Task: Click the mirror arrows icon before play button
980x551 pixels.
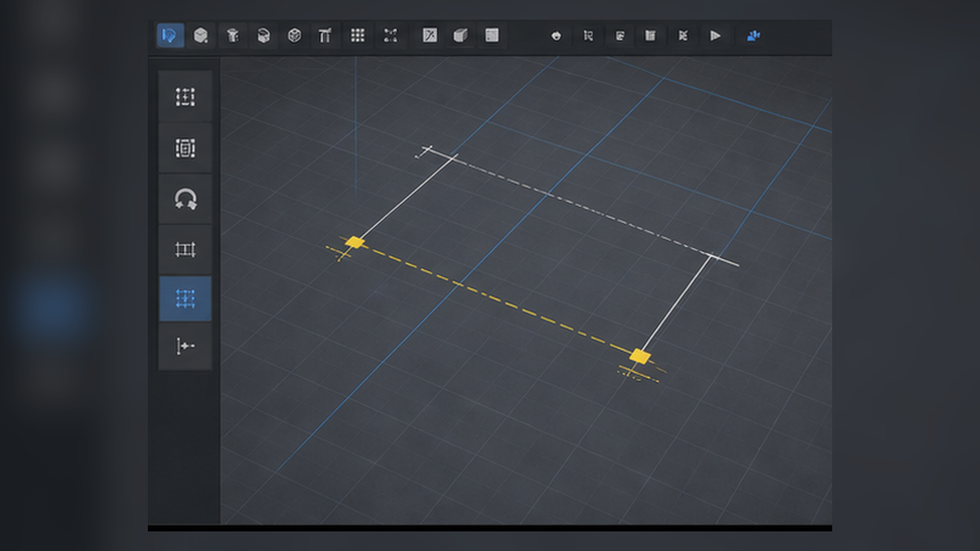Action: [684, 36]
